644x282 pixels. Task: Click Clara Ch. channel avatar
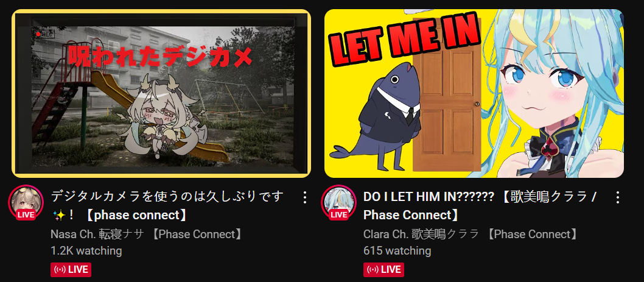338,202
